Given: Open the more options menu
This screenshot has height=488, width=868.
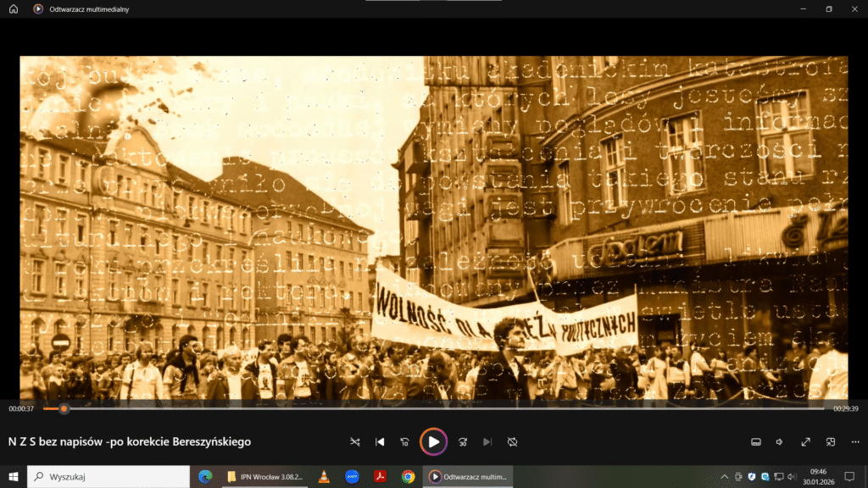Looking at the screenshot, I should pos(854,441).
